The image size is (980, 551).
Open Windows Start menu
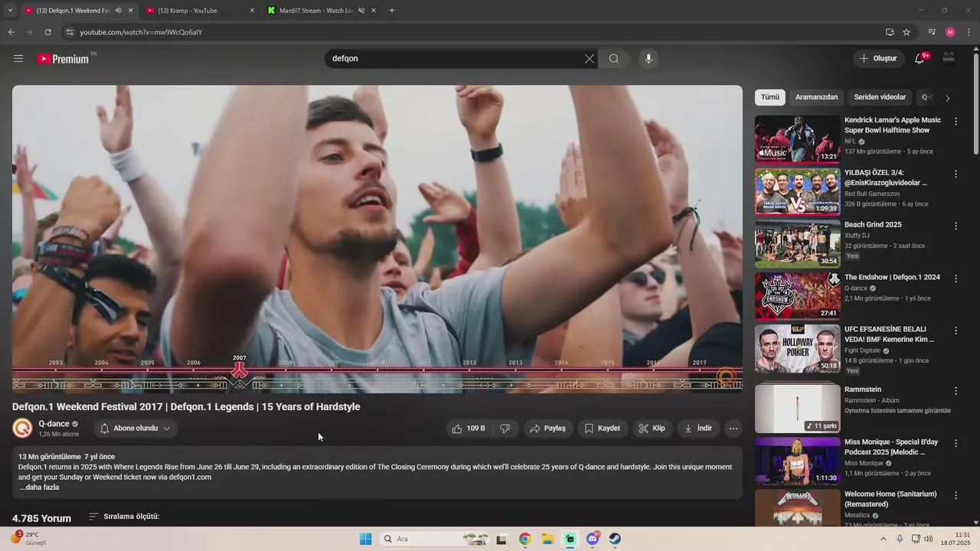366,540
